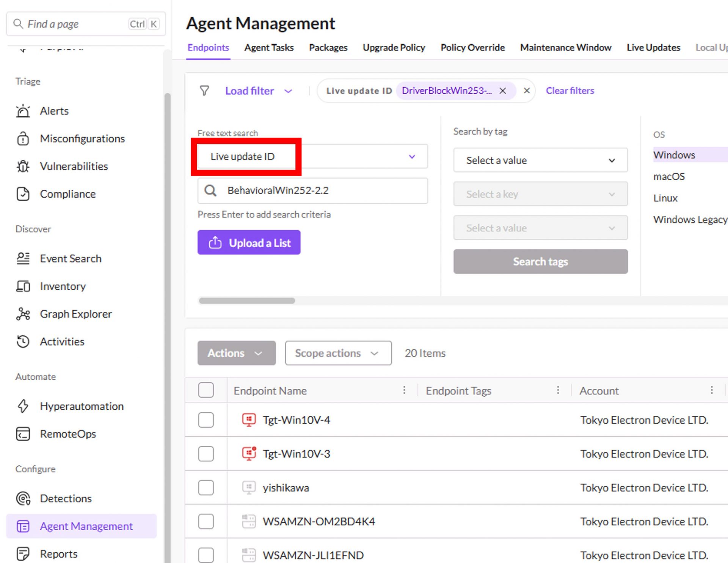Screen dimensions: 728x563
Task: Remove the DriverBlockWin253 filter chip
Action: click(502, 91)
